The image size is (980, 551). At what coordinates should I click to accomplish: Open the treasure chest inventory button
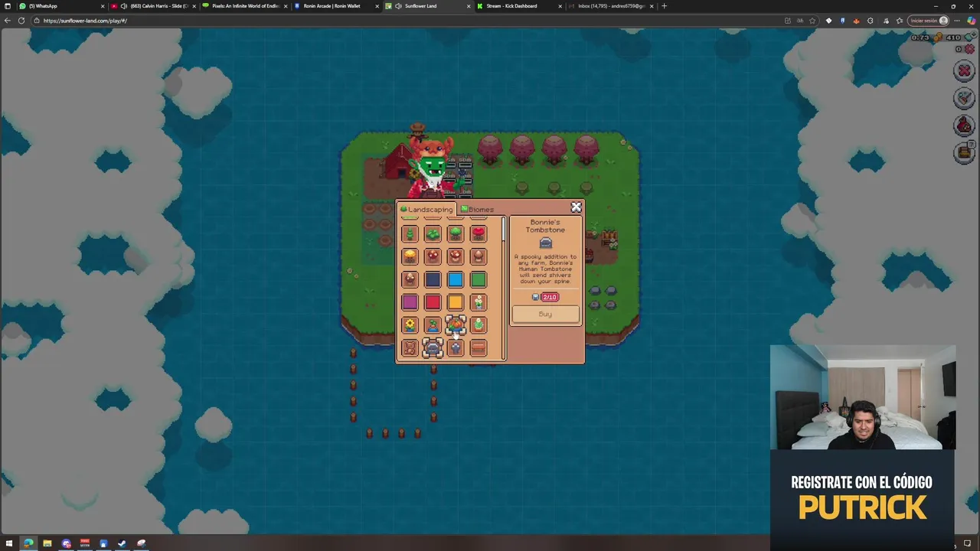pyautogui.click(x=964, y=152)
